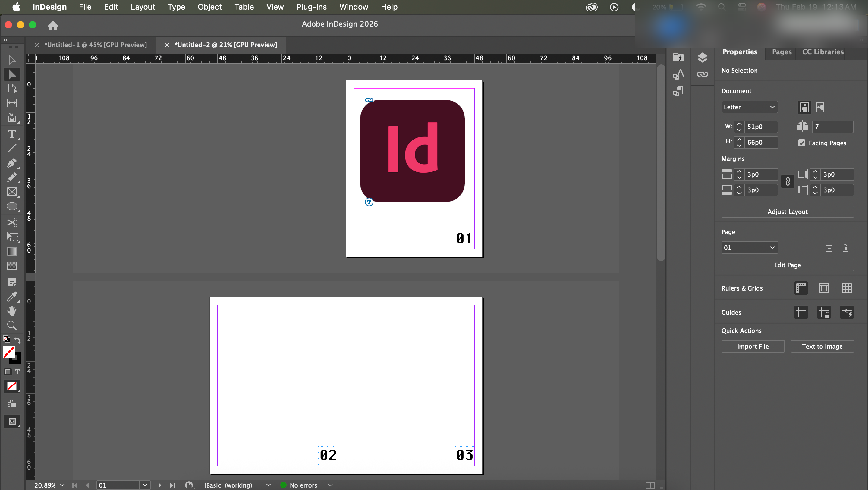Switch to the Pages tab

coord(782,52)
